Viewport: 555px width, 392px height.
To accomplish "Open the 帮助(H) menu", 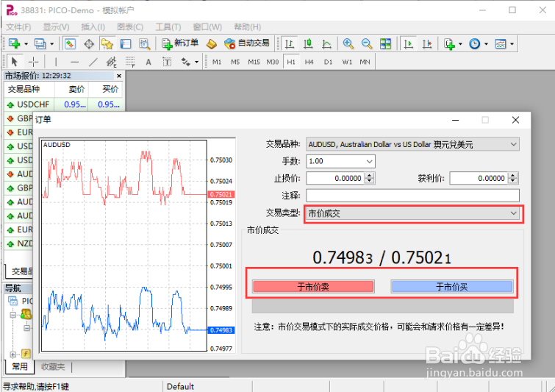I will (248, 27).
